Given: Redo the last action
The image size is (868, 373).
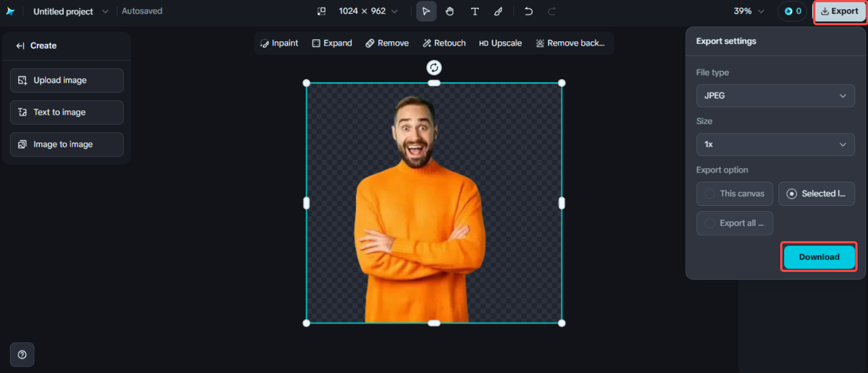Looking at the screenshot, I should 552,11.
